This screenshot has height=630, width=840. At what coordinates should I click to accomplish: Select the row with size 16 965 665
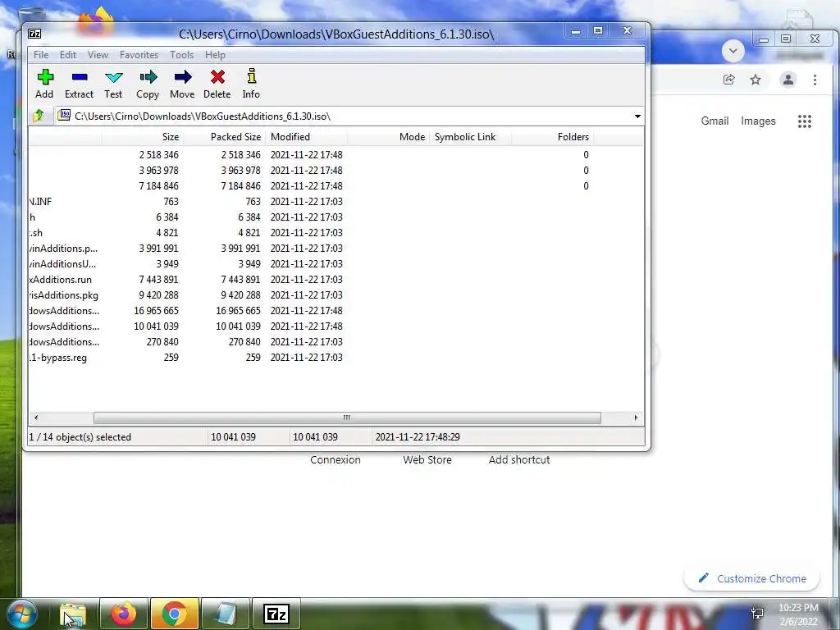336,311
